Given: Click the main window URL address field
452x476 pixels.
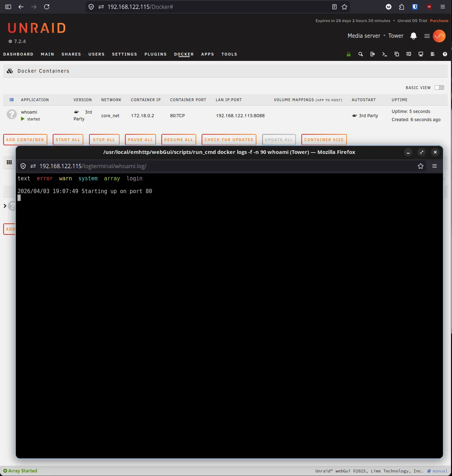Looking at the screenshot, I should point(217,7).
